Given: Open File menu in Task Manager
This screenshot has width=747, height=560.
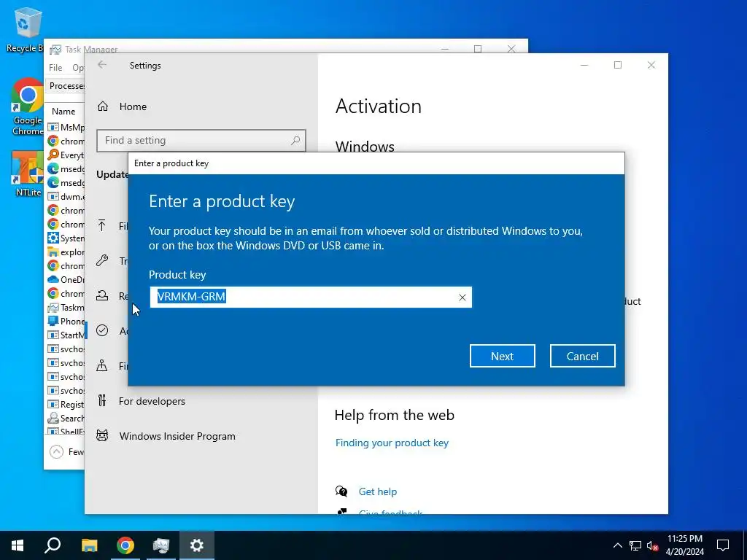Looking at the screenshot, I should (55, 68).
